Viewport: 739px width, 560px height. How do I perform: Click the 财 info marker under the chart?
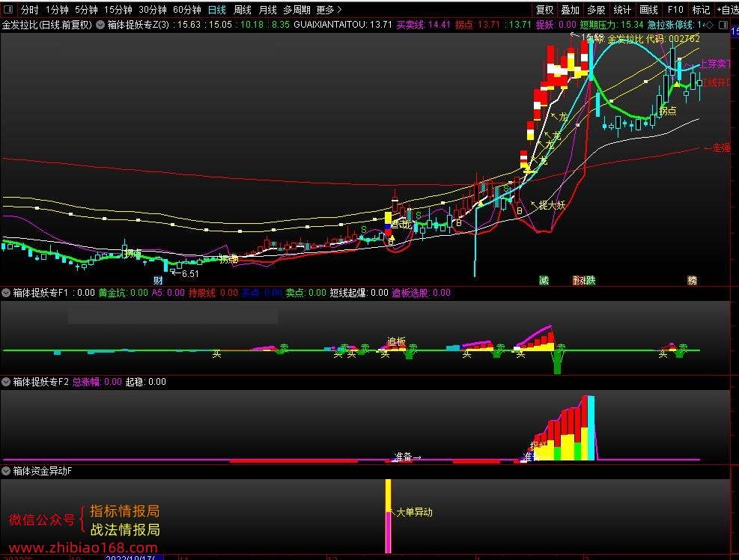158,281
